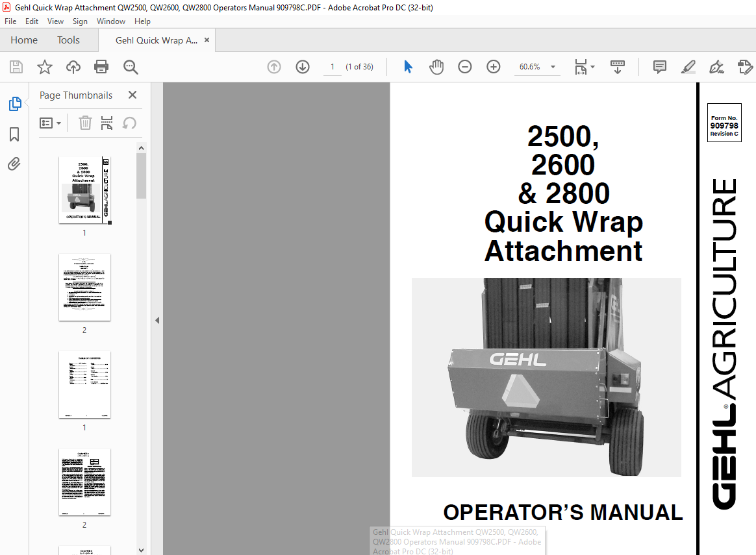Open the Window menu
The height and width of the screenshot is (555, 756).
(x=111, y=21)
